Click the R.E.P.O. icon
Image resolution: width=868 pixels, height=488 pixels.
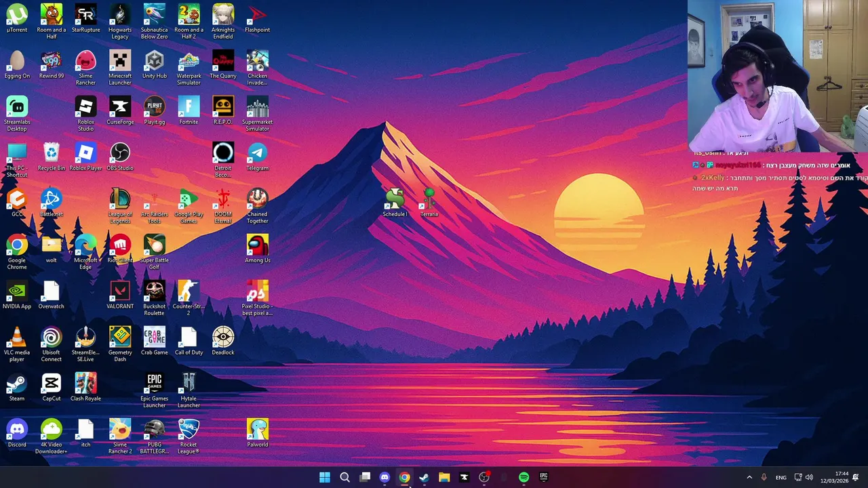pos(223,110)
